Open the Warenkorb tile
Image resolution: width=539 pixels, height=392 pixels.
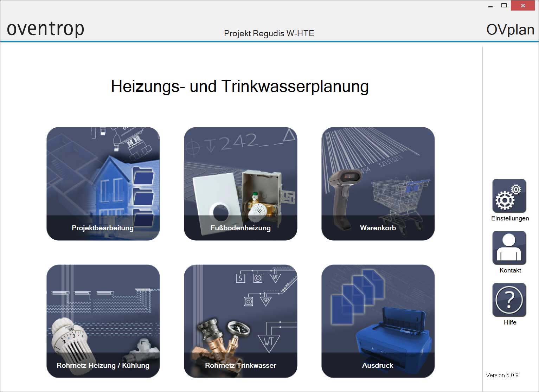point(378,184)
